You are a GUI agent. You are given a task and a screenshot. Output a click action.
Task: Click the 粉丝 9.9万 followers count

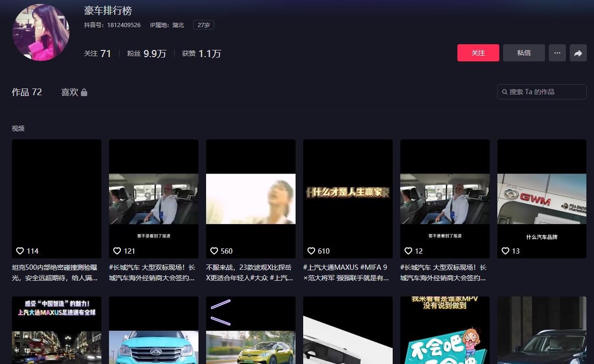147,54
